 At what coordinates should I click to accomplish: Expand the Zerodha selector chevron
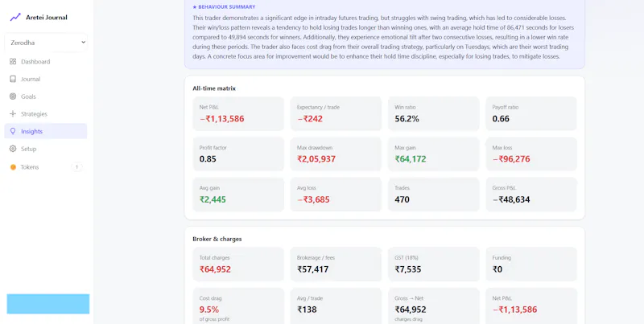click(x=84, y=43)
